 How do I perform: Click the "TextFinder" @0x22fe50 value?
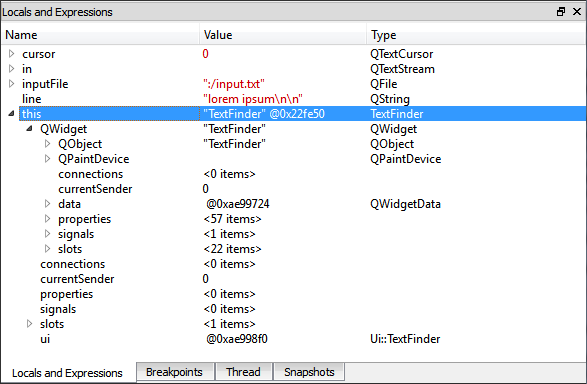[264, 114]
